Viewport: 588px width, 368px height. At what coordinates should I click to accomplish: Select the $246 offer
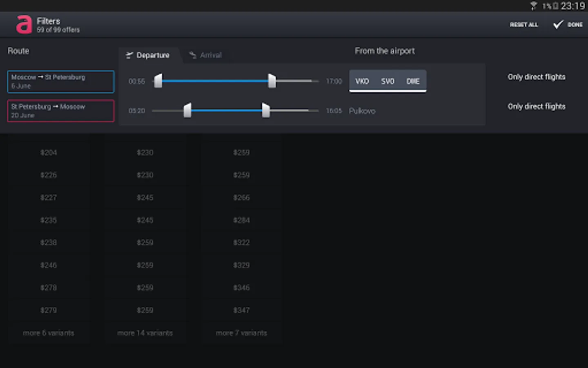point(49,265)
